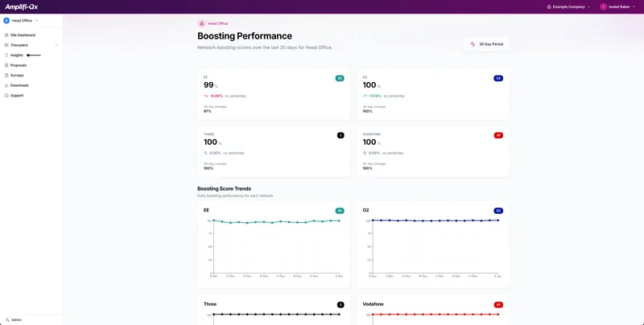Image resolution: width=644 pixels, height=325 pixels.
Task: Click the Support headset icon
Action: pyautogui.click(x=6, y=95)
